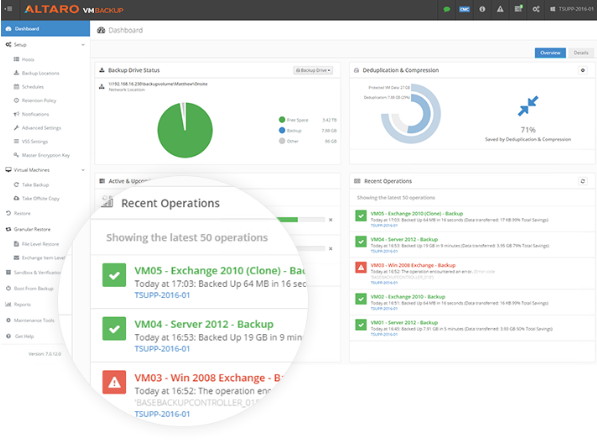Click red warning icon beside VM03 operation
597x442 pixels.
(x=361, y=268)
